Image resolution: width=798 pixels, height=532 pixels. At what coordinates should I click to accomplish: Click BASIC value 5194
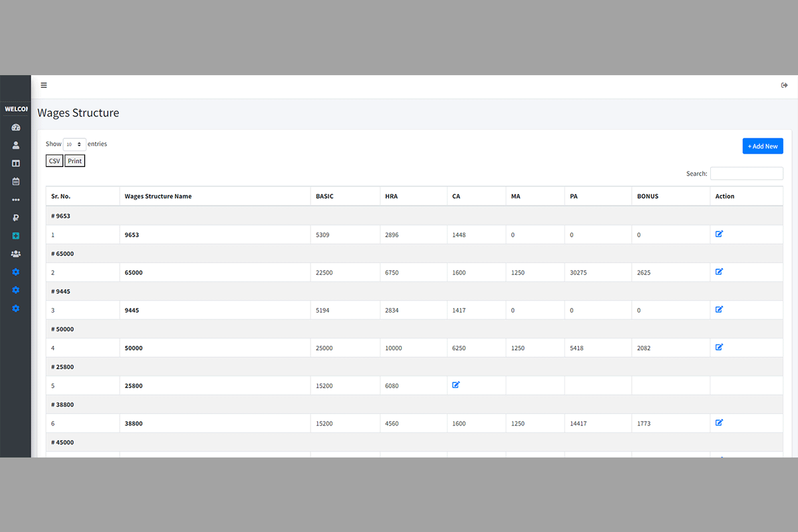click(323, 311)
